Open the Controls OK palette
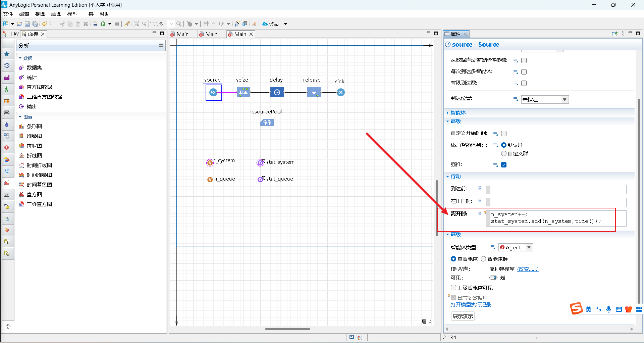 pyautogui.click(x=7, y=195)
